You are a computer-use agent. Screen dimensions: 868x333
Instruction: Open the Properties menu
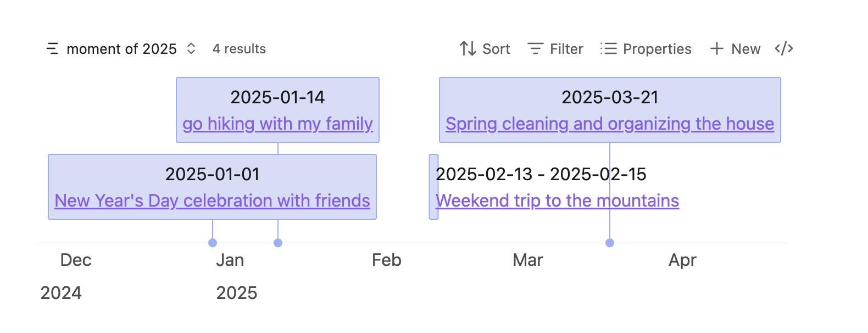[x=656, y=49]
